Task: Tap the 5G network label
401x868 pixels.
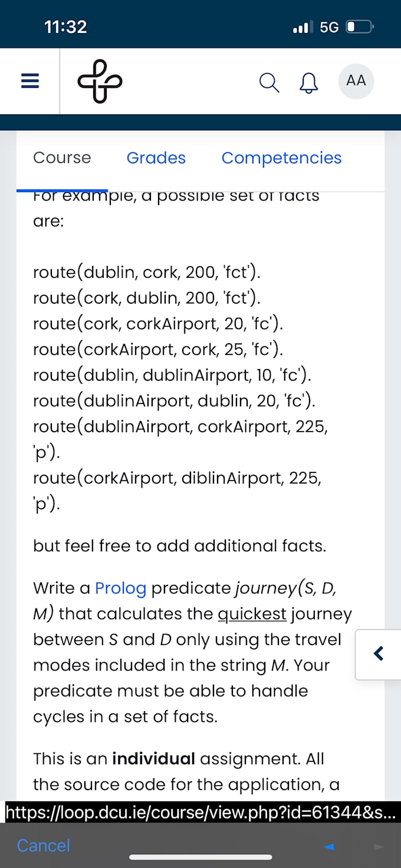Action: pyautogui.click(x=329, y=27)
